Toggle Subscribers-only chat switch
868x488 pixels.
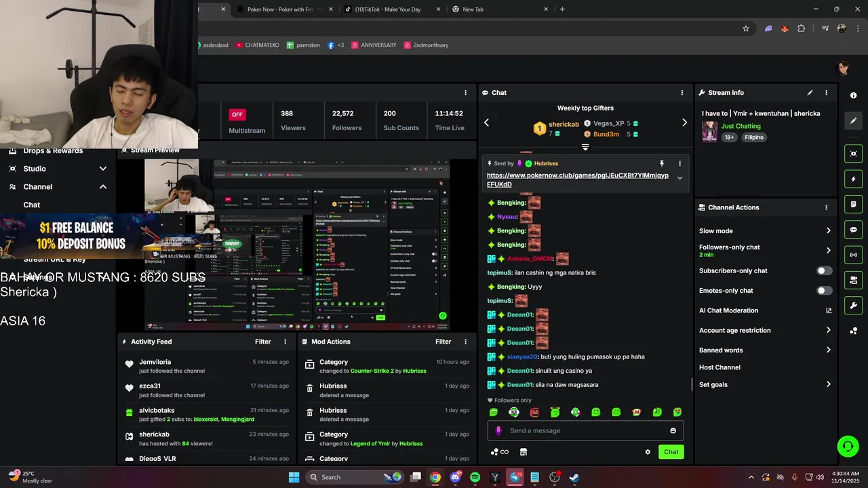point(824,270)
